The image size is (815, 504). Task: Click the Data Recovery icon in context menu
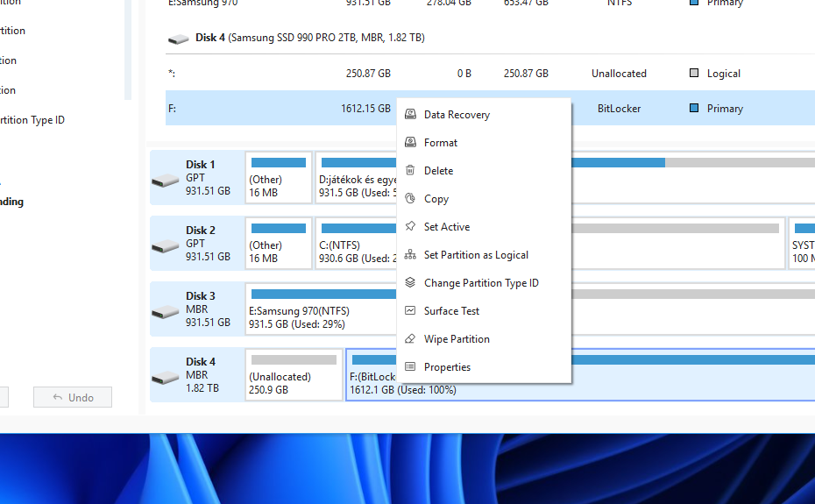click(410, 115)
